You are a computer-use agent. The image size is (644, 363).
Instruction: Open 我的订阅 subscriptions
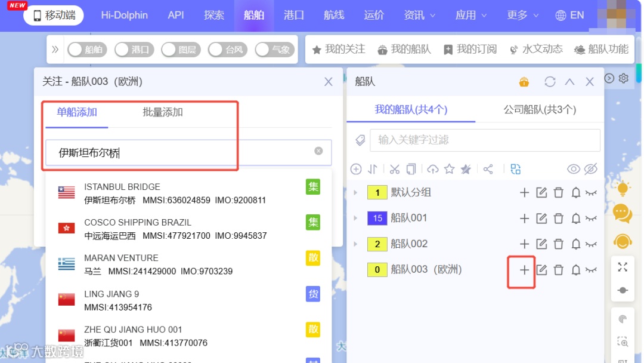(x=470, y=50)
